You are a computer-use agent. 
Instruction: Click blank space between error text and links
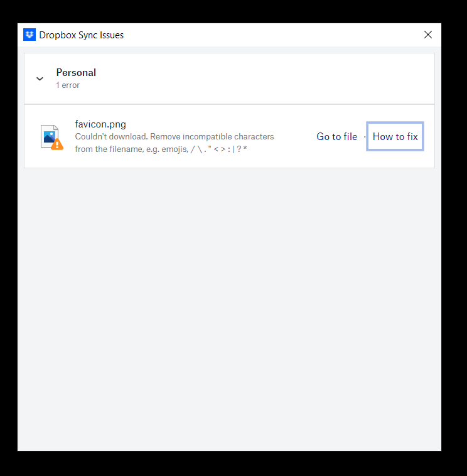point(295,137)
